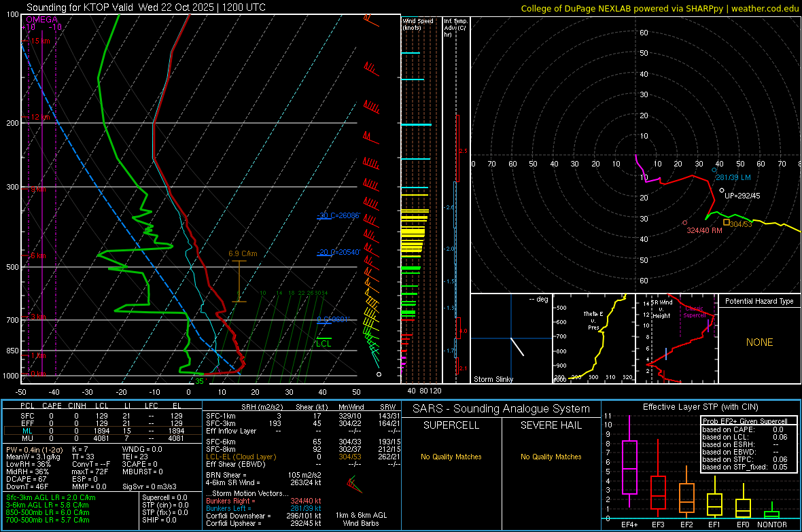
Task: Click the '324/40 RM' hodograph label
Action: click(704, 231)
